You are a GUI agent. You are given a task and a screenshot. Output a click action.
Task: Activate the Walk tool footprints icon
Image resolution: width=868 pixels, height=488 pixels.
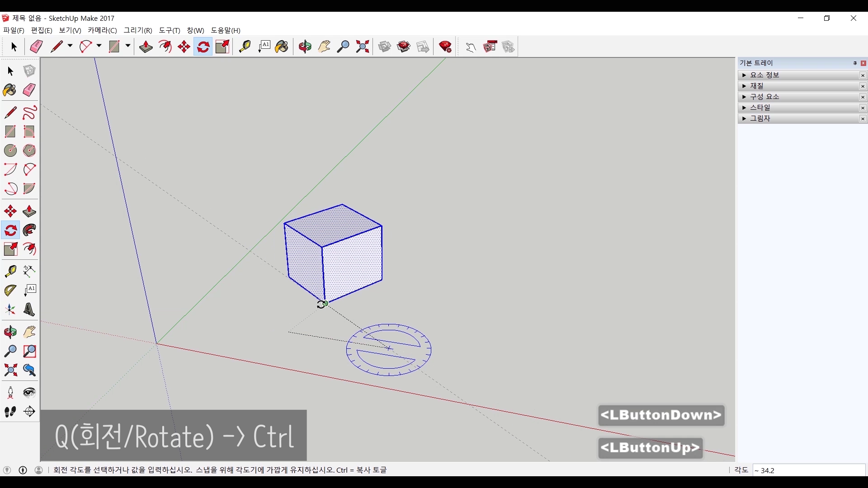(10, 412)
